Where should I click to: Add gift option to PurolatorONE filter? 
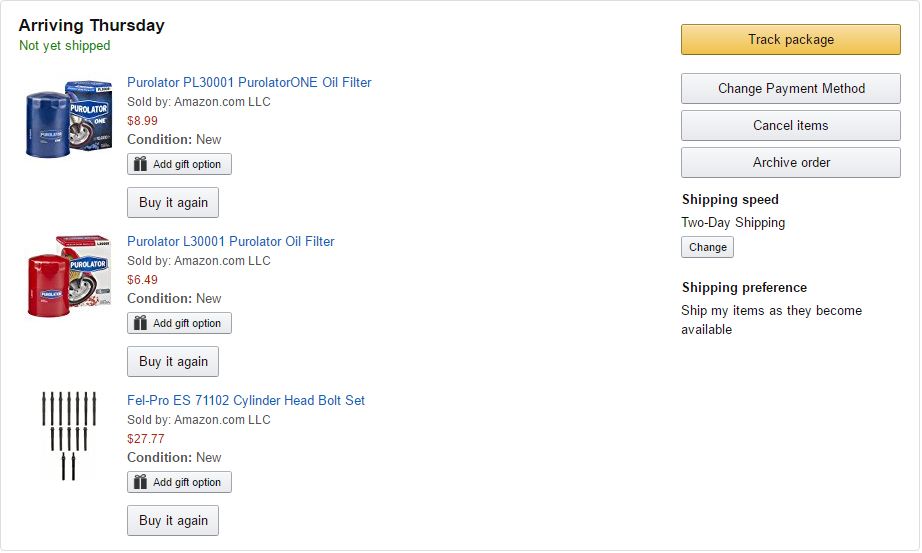(179, 164)
